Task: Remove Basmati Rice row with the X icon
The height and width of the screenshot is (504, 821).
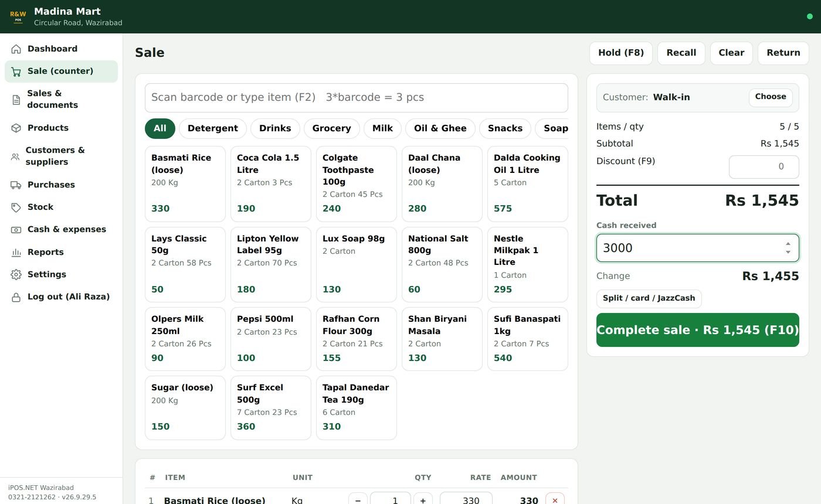Action: 555,500
